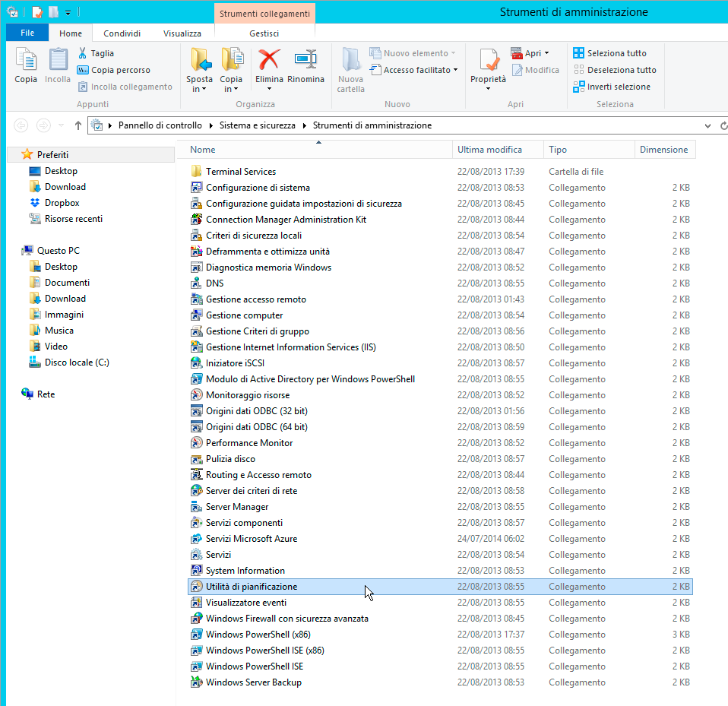Expand Pannello di controllo breadcrumb arrow
Screen dimensions: 728x706
click(x=210, y=125)
